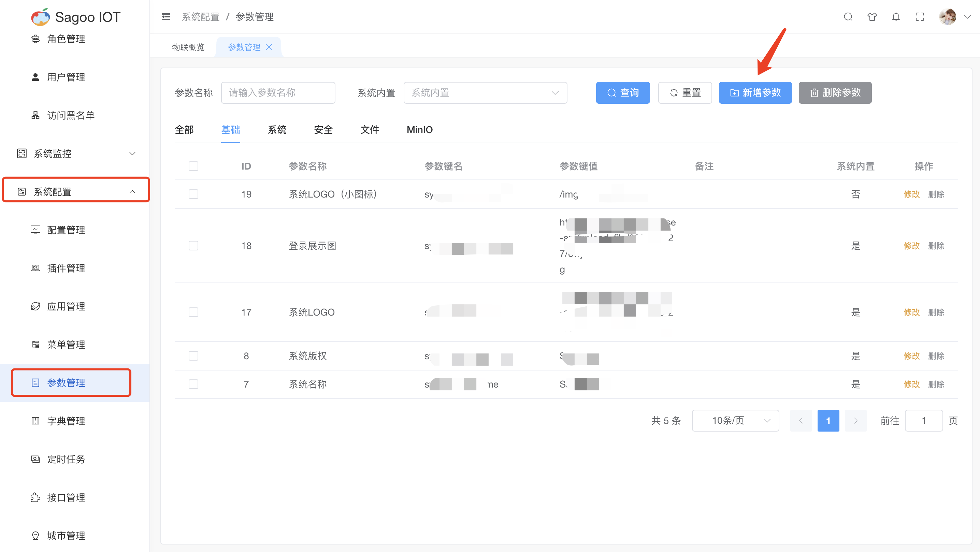Go to previous page arrow

801,420
